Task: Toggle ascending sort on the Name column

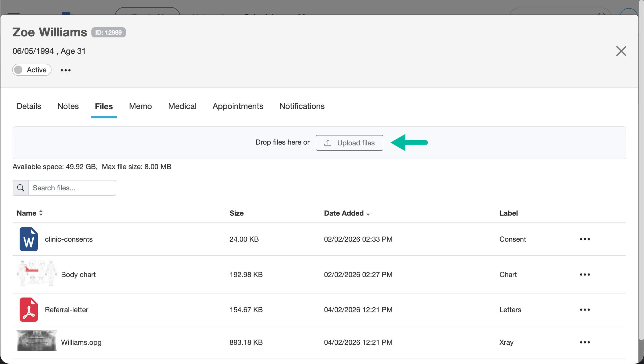Action: pyautogui.click(x=41, y=213)
